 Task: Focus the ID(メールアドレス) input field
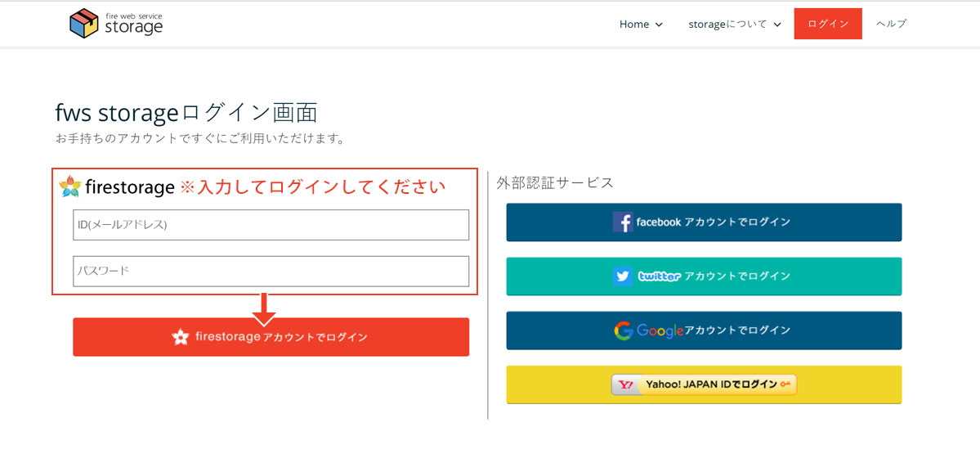271,225
